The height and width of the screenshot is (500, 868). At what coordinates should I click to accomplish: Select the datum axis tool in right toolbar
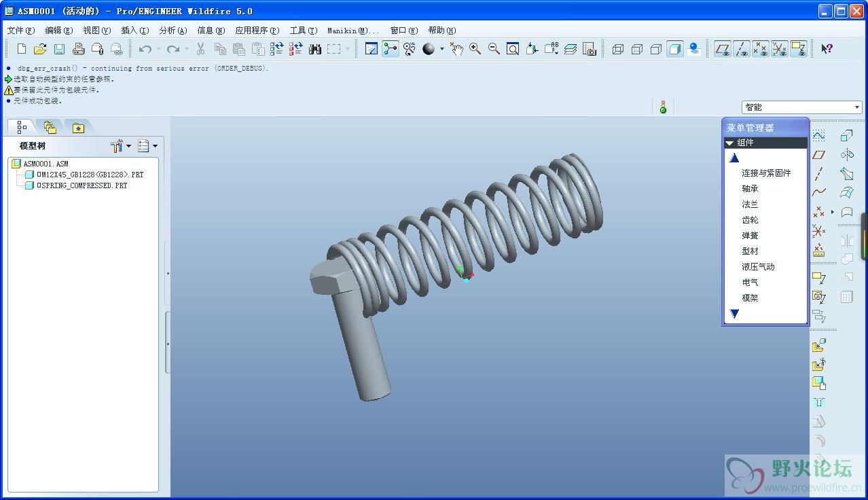click(x=819, y=174)
